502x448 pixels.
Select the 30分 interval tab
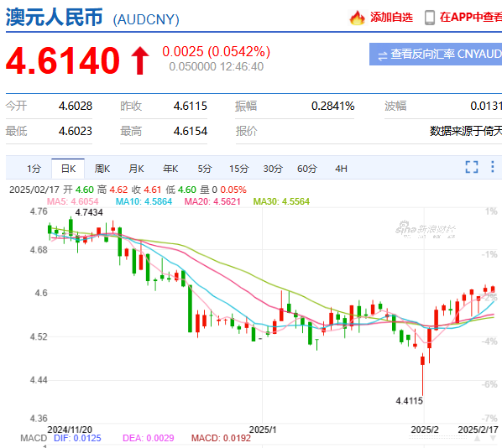(x=273, y=169)
